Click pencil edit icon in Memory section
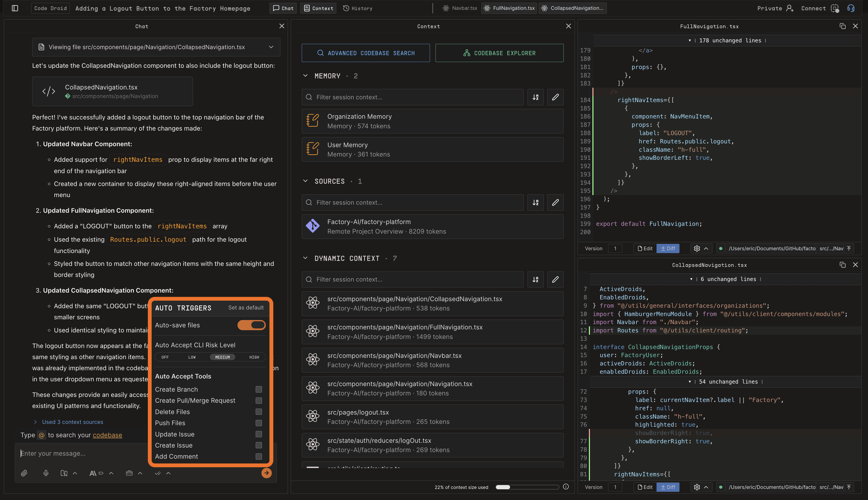The image size is (868, 500). tap(555, 97)
